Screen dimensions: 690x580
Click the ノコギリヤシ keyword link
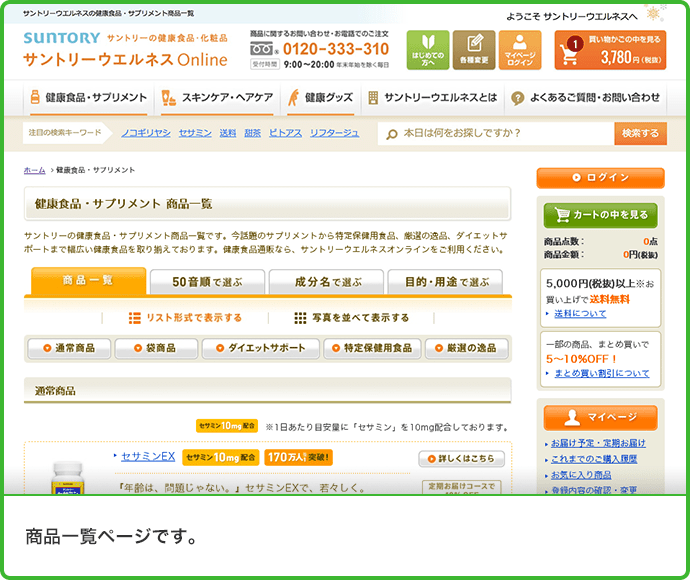(x=146, y=133)
